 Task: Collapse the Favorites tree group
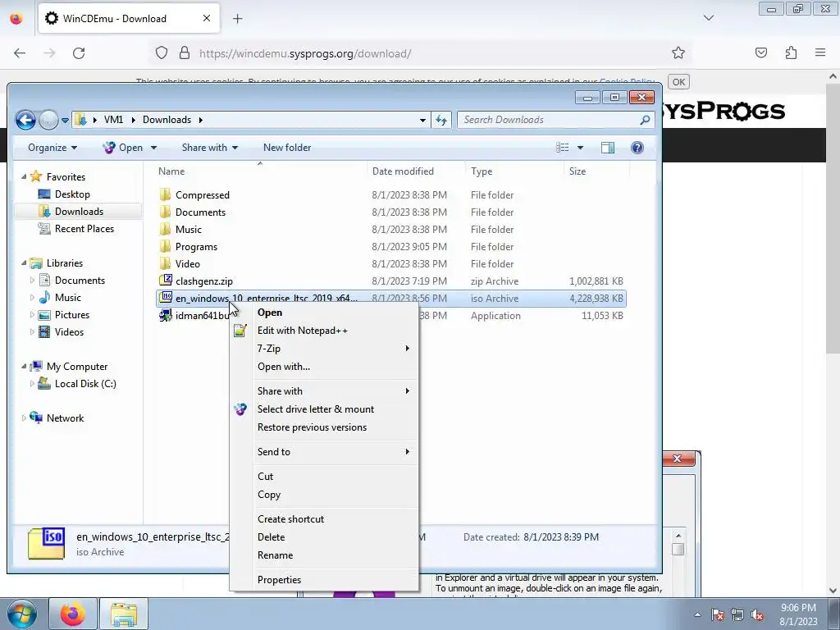24,176
